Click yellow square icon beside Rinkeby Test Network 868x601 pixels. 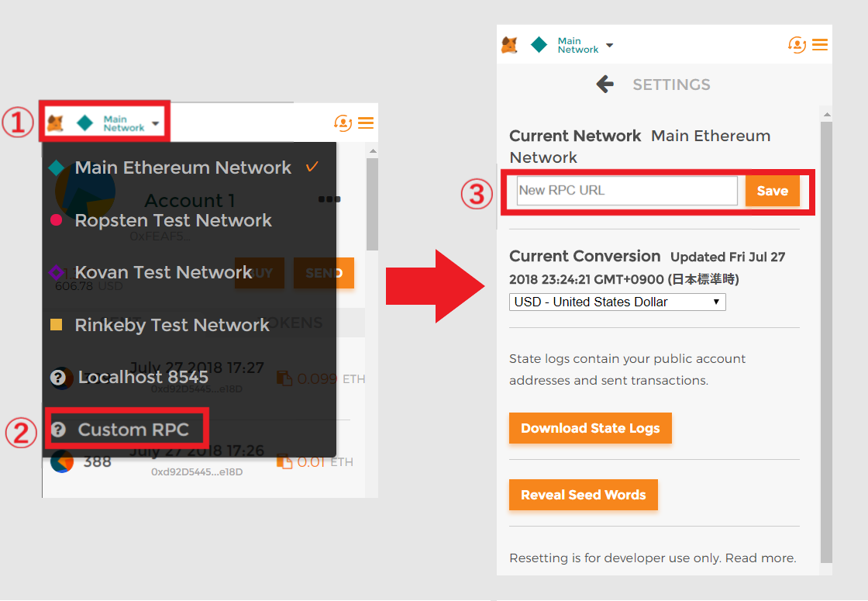coord(56,324)
